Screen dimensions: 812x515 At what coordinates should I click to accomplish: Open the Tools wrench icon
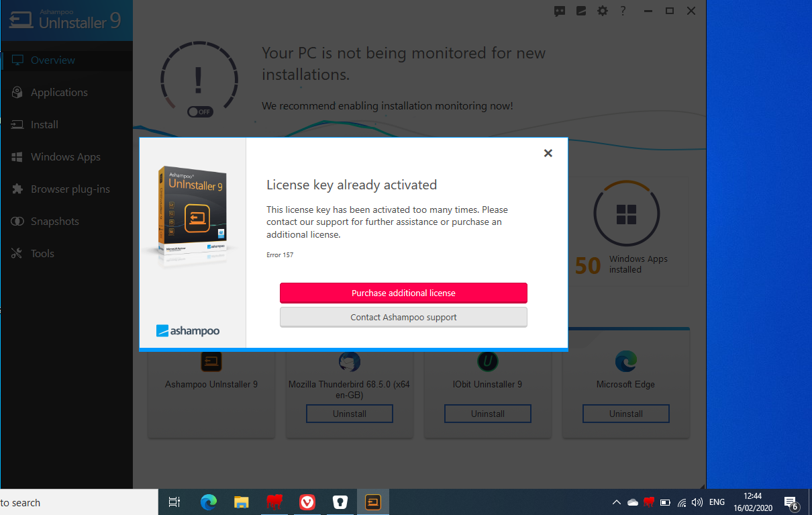point(17,254)
